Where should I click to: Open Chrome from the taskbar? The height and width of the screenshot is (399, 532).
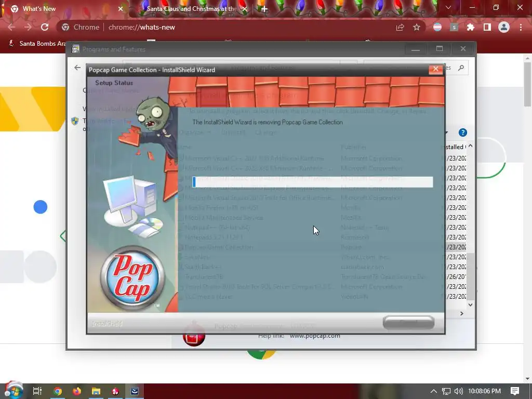pyautogui.click(x=58, y=391)
